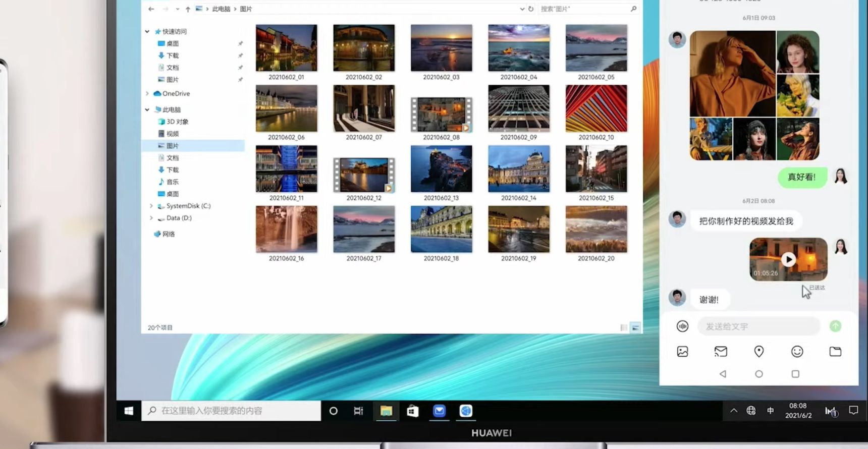Viewport: 868px width, 449px height.
Task: Click 图片 breadcrumb in address bar
Action: (x=246, y=9)
